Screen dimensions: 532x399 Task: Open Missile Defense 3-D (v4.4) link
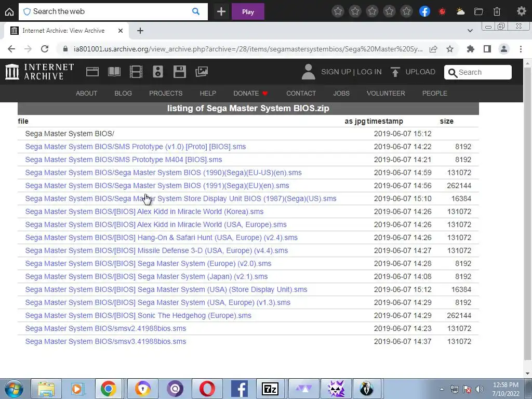coord(156,250)
